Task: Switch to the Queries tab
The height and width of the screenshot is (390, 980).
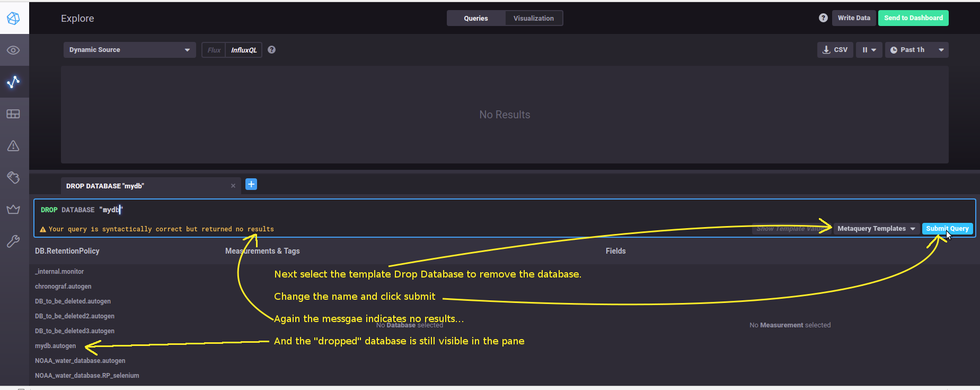Action: 475,18
